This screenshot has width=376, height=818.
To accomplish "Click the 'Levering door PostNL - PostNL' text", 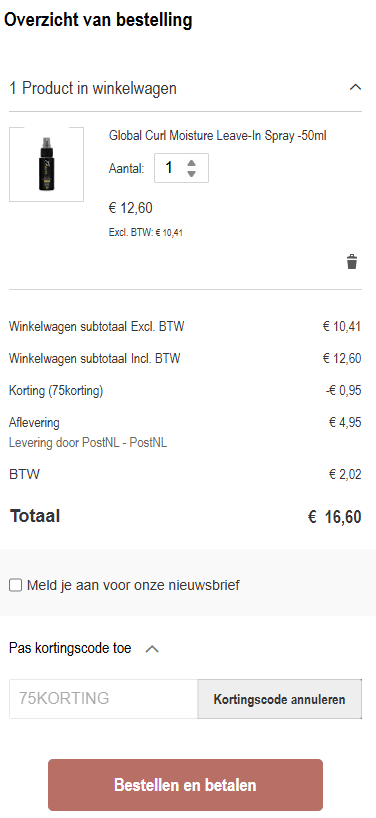I will [x=88, y=443].
